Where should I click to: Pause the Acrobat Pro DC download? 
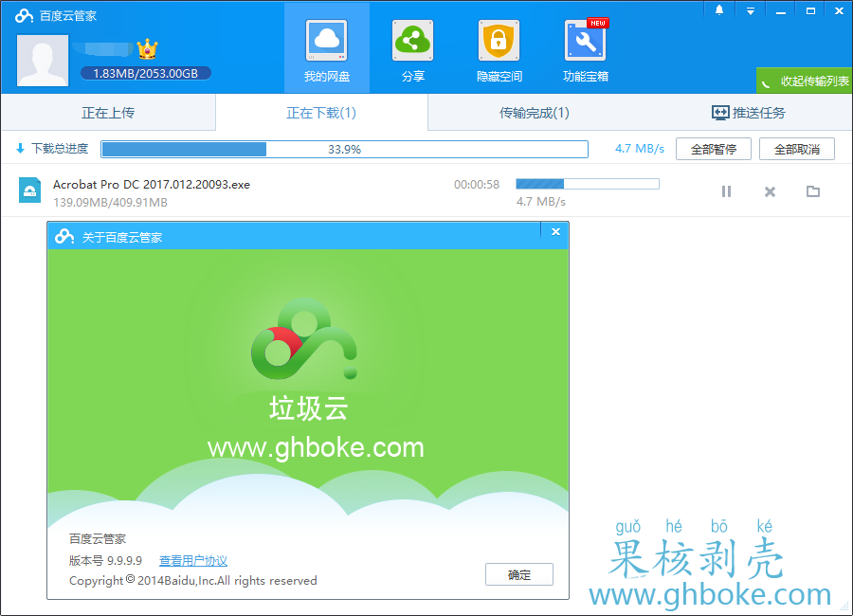(726, 191)
